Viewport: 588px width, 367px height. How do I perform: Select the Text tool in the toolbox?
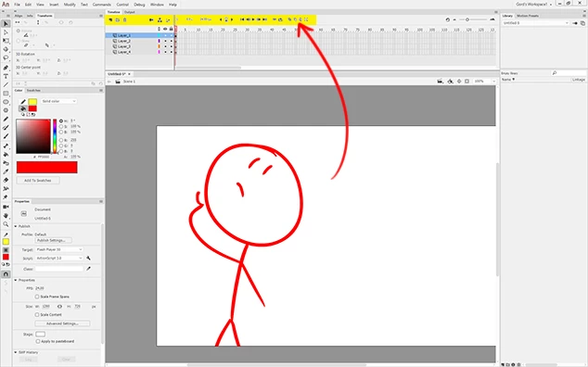(x=6, y=76)
